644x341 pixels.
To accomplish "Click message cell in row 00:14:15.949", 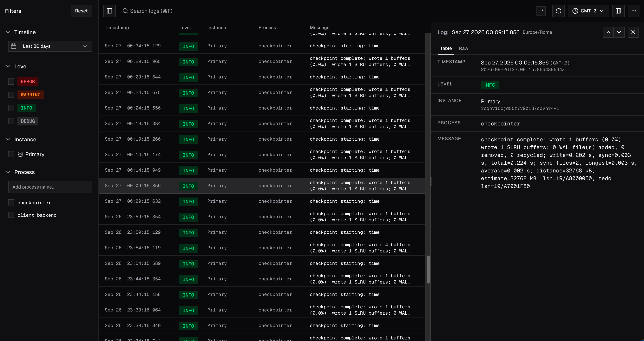I will click(x=345, y=170).
